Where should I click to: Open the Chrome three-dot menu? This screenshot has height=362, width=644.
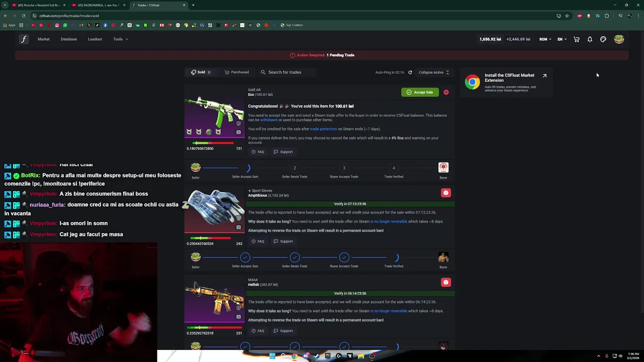pos(638,16)
